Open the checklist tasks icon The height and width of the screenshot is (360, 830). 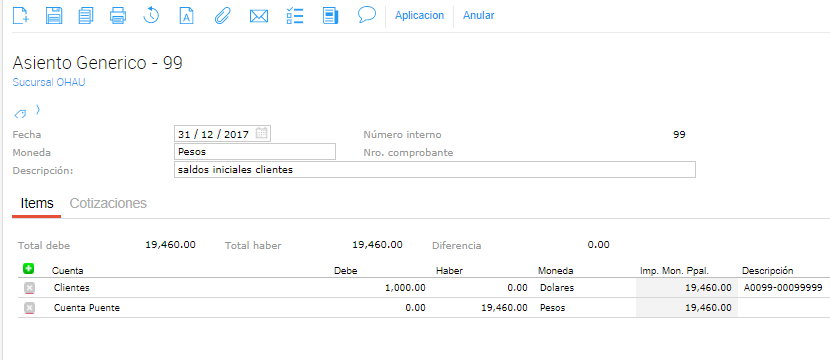click(x=294, y=15)
